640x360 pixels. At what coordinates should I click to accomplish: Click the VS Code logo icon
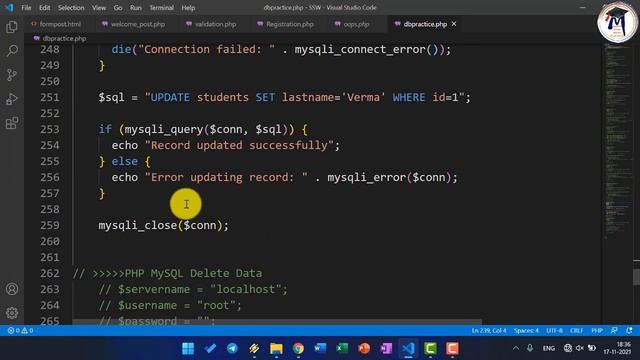click(x=9, y=7)
